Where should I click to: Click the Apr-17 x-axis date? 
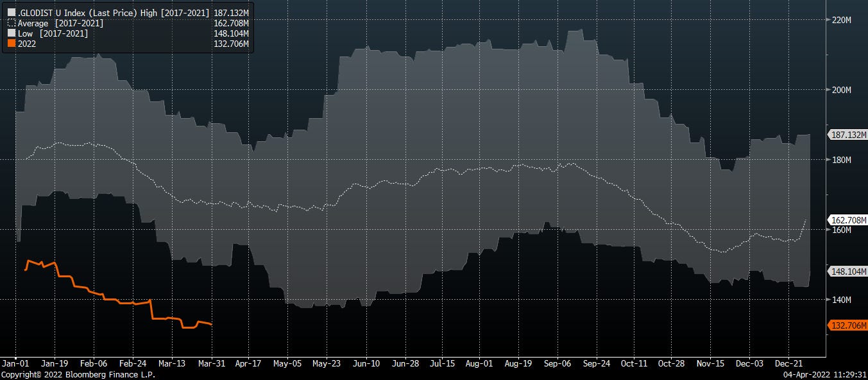[x=248, y=364]
